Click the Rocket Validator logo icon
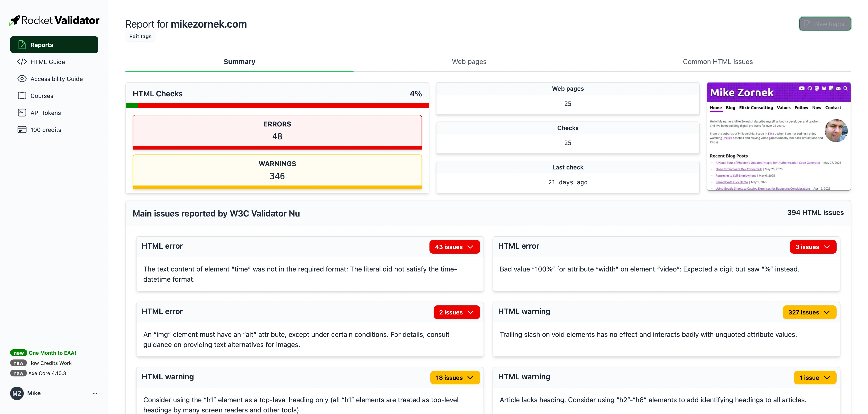This screenshot has width=868, height=414. point(15,20)
